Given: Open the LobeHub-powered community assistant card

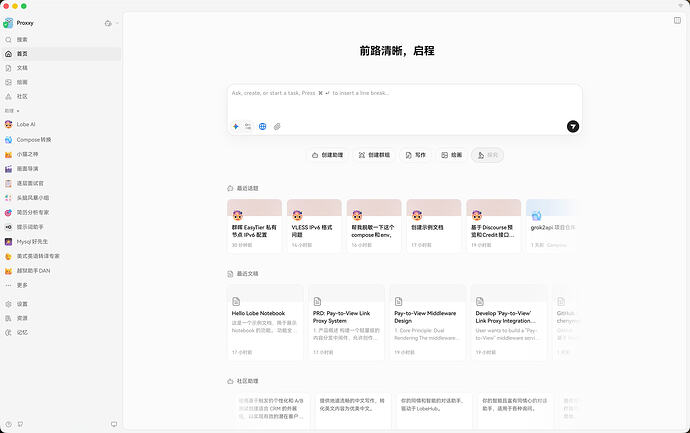Looking at the screenshot, I should pos(434,410).
